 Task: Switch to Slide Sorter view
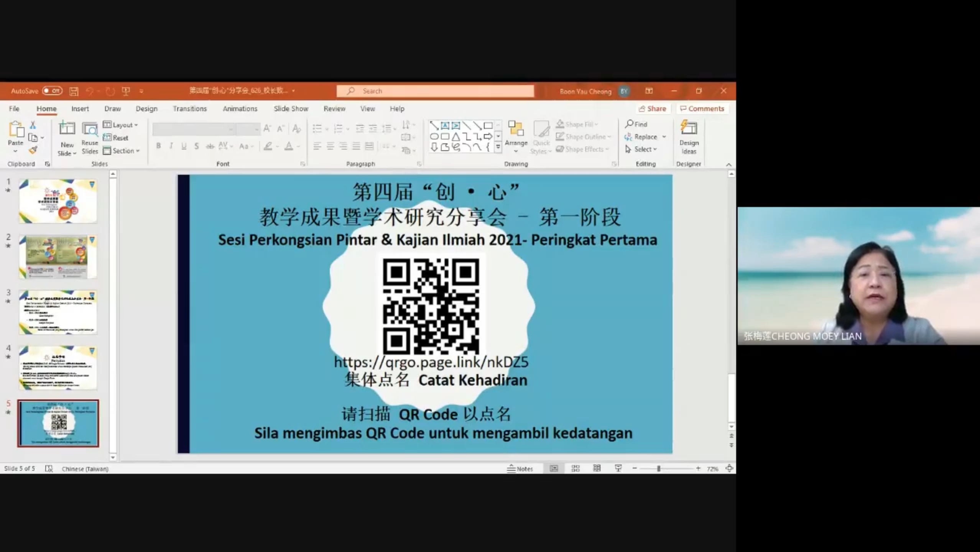pos(576,468)
